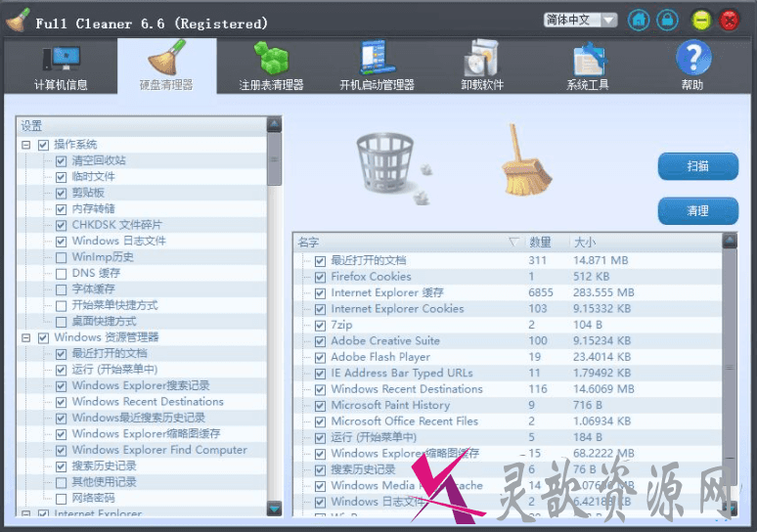Collapse the Windows 资源管理器 tree node
The width and height of the screenshot is (757, 532).
click(26, 338)
